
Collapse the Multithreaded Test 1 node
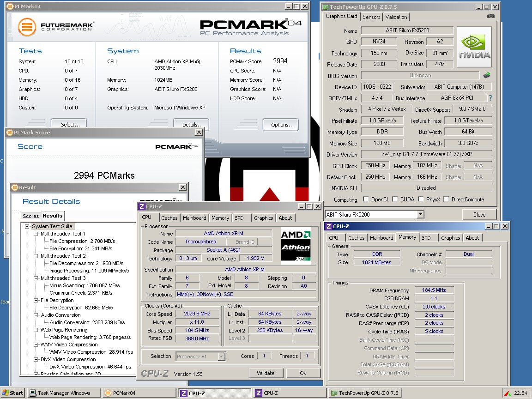pyautogui.click(x=36, y=234)
